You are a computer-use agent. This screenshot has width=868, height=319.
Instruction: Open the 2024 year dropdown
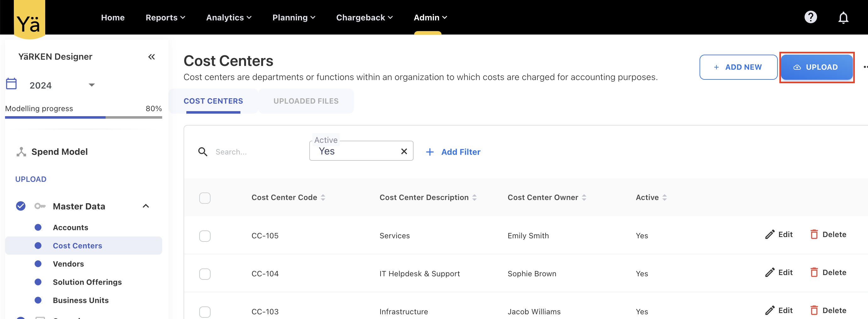pos(91,85)
